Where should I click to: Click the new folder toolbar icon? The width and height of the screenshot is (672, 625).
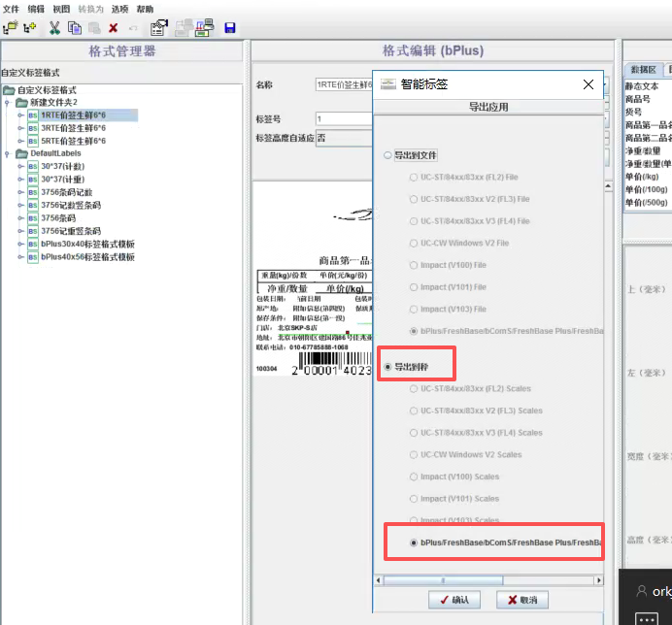[x=10, y=28]
